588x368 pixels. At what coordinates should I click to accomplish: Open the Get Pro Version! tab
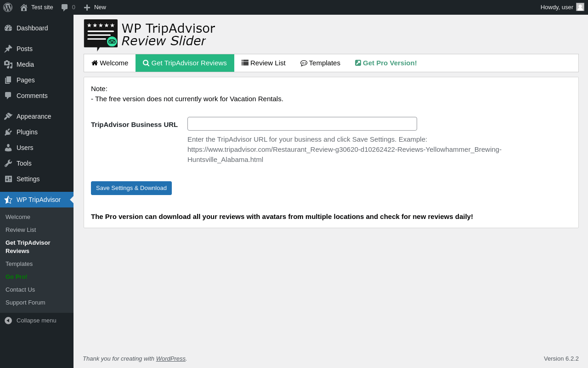tap(386, 63)
